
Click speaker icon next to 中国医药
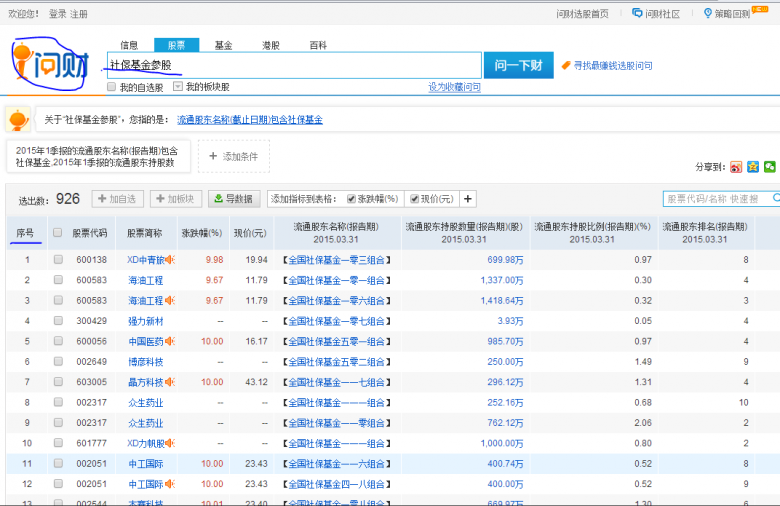pyautogui.click(x=170, y=341)
